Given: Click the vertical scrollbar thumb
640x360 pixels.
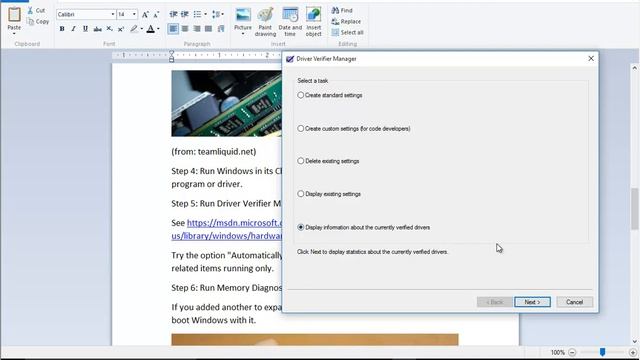Looking at the screenshot, I should pos(634,209).
